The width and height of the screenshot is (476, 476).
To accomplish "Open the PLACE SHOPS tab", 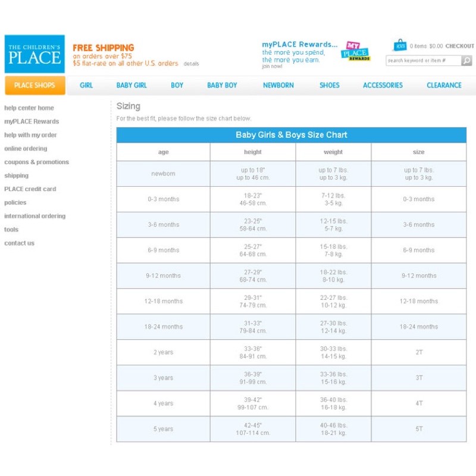I will tap(35, 85).
